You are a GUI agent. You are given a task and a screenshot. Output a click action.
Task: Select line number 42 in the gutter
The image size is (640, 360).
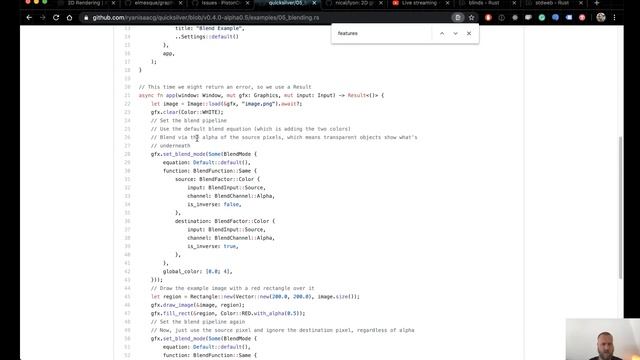(127, 271)
